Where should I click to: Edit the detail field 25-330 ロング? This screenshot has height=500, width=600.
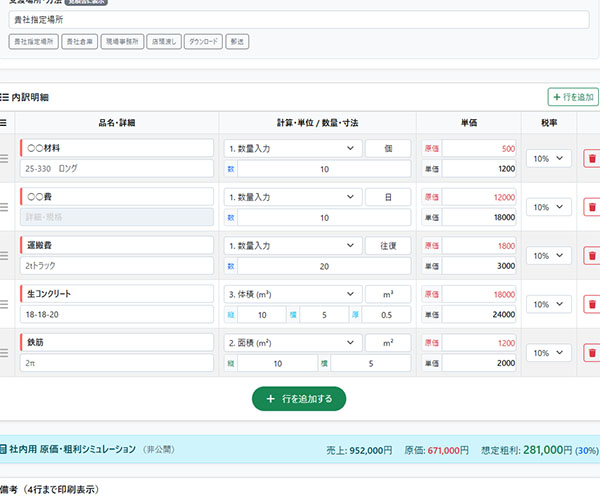(x=117, y=168)
